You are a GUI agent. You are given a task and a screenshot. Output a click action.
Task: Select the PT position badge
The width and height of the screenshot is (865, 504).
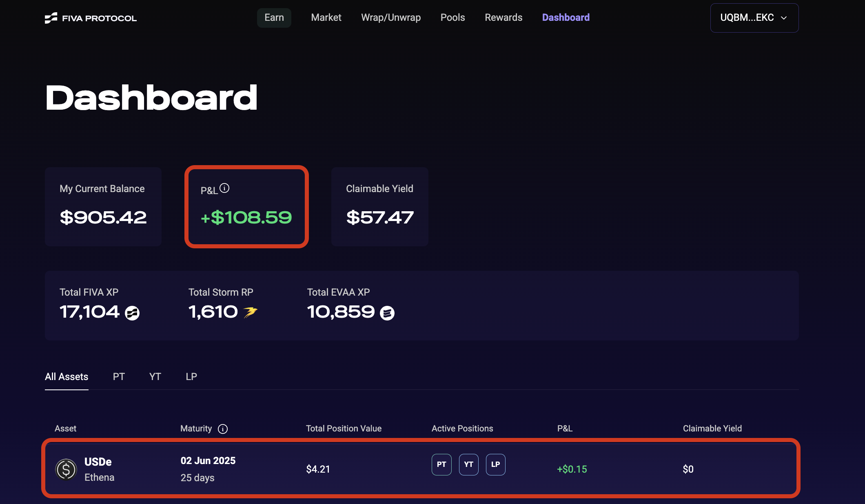441,464
